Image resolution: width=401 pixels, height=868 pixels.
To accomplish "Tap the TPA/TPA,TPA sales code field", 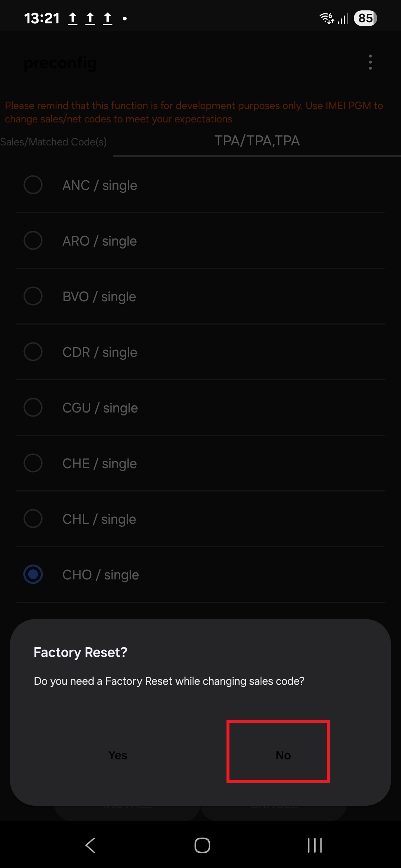I will click(257, 141).
